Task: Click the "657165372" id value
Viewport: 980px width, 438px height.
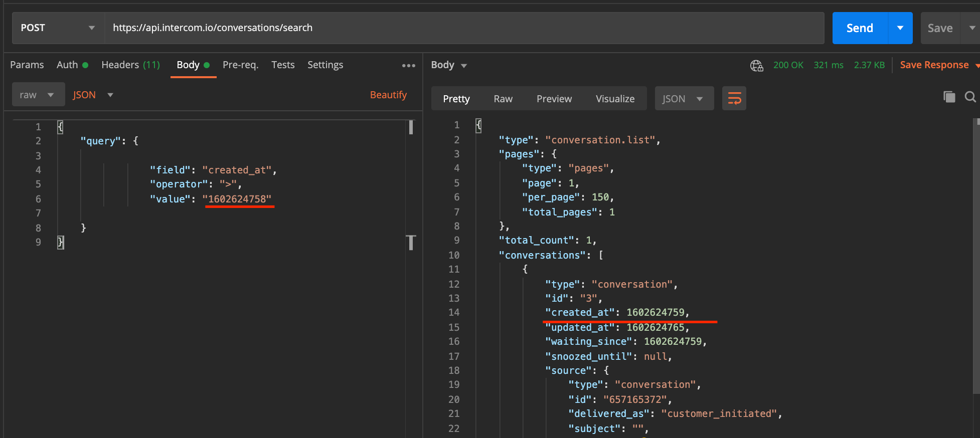Action: click(635, 399)
